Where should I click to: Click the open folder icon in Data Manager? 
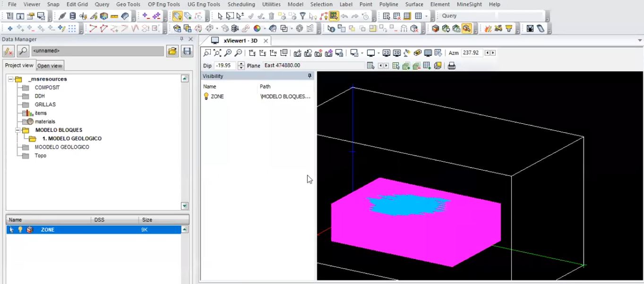172,51
